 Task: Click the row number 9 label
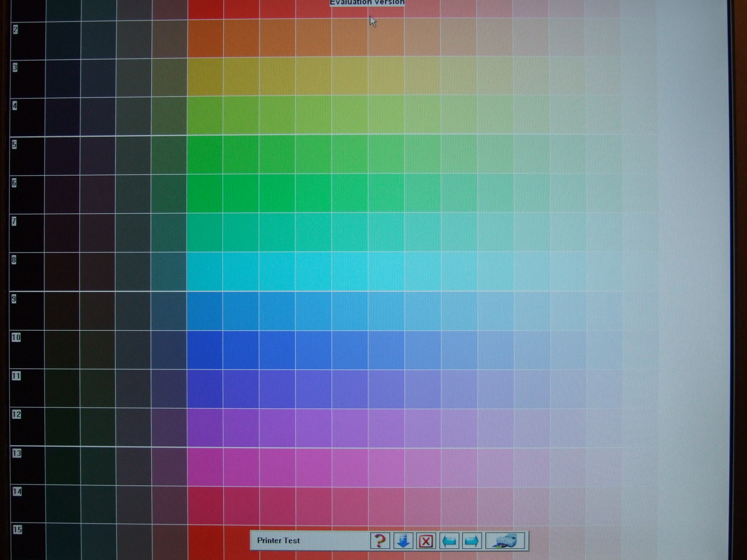point(14,299)
